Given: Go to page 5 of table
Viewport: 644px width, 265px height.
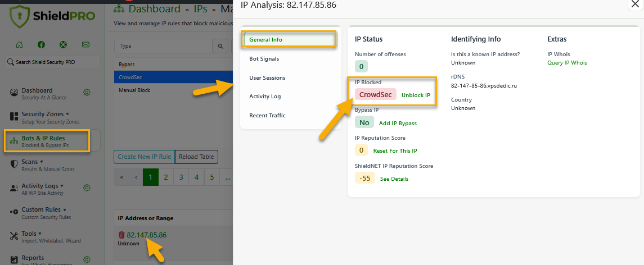Looking at the screenshot, I should click(x=212, y=177).
